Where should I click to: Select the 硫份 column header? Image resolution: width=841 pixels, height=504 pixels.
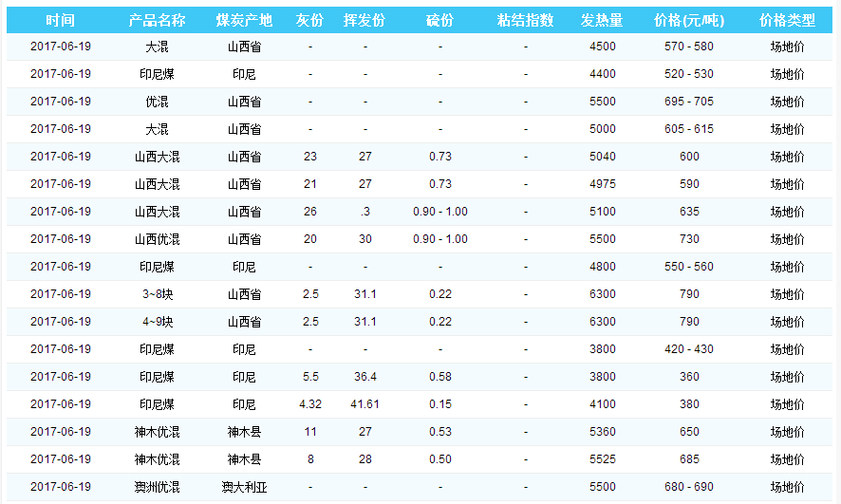coord(439,20)
